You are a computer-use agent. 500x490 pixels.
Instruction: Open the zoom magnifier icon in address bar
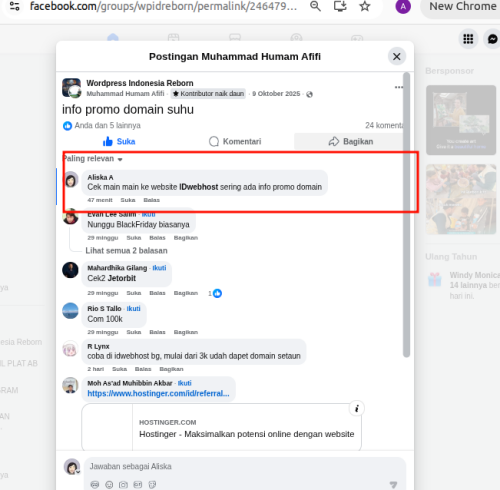click(x=315, y=6)
